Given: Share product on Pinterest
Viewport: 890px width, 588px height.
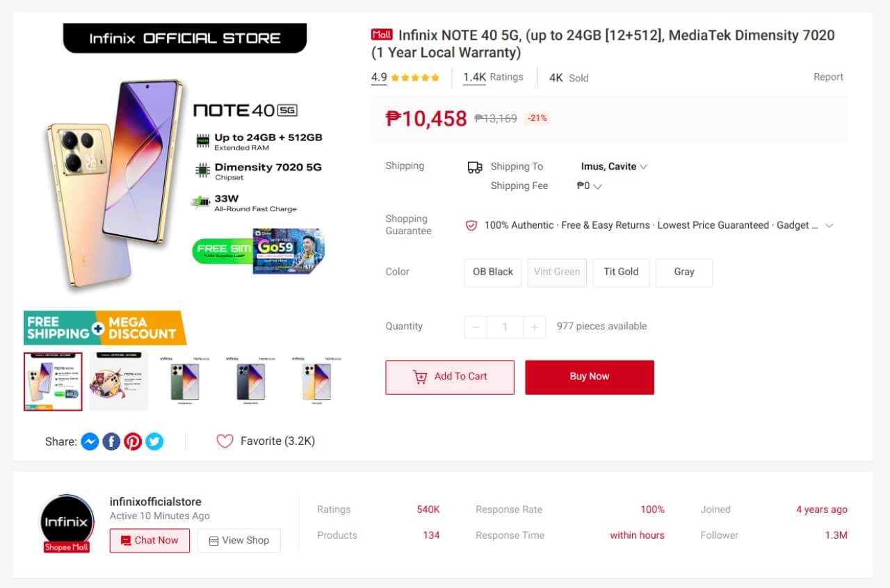Looking at the screenshot, I should [133, 441].
